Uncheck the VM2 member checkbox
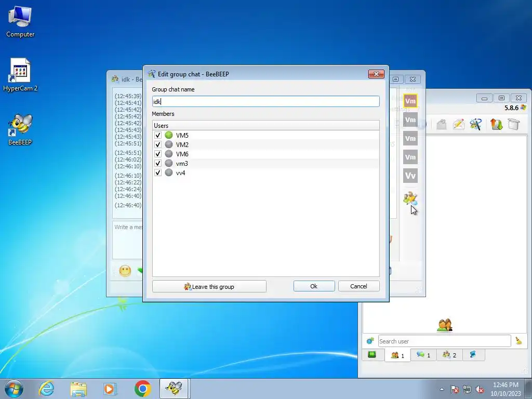Viewport: 532px width, 399px height. 158,144
